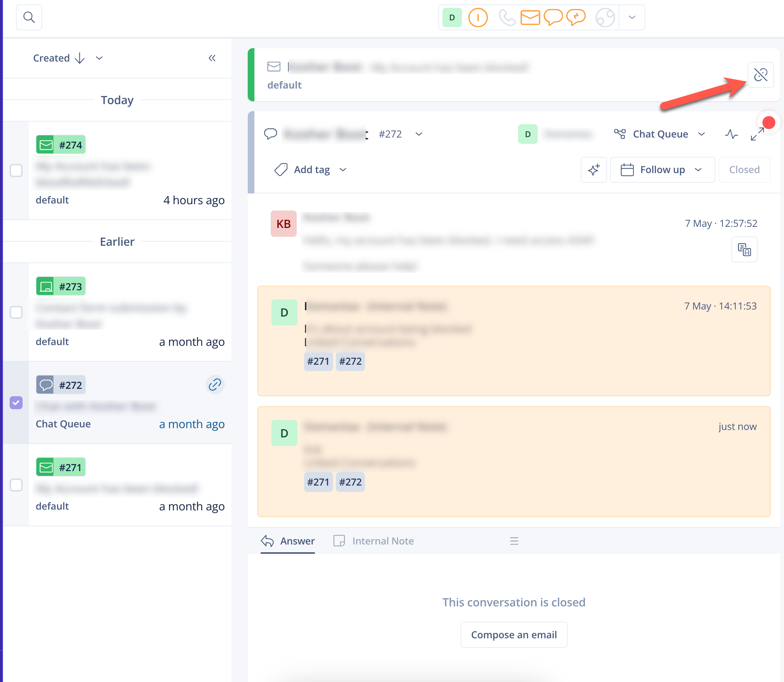Switch to the Answer tab
Viewport: 784px width, 682px height.
pos(288,541)
